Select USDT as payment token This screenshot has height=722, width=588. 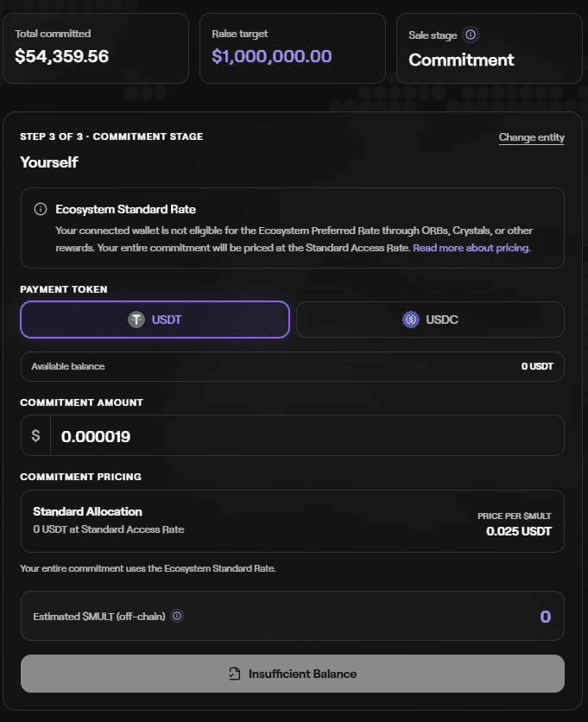coord(155,320)
